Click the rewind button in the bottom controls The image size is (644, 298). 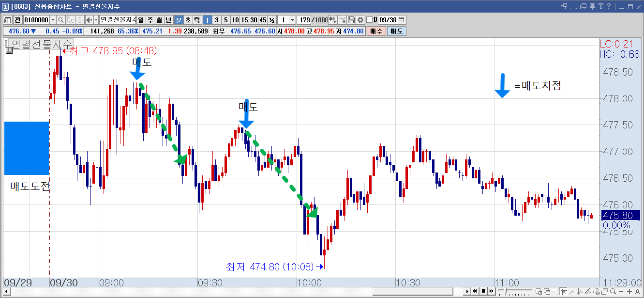[x=475, y=292]
